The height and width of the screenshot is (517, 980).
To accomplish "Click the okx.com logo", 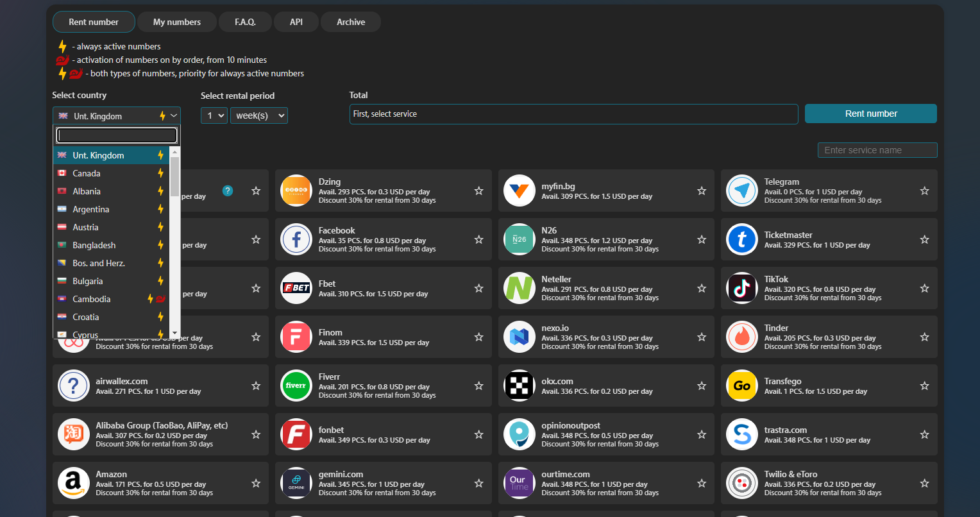I will pyautogui.click(x=520, y=386).
